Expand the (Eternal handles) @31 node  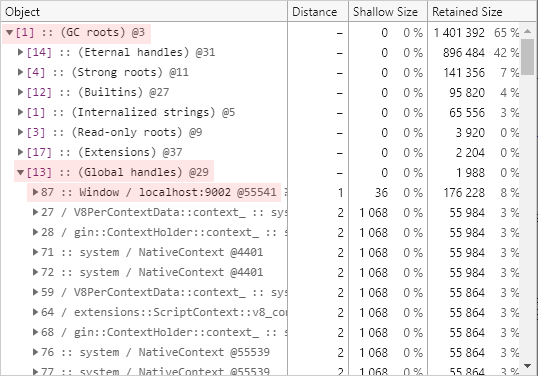tap(21, 52)
